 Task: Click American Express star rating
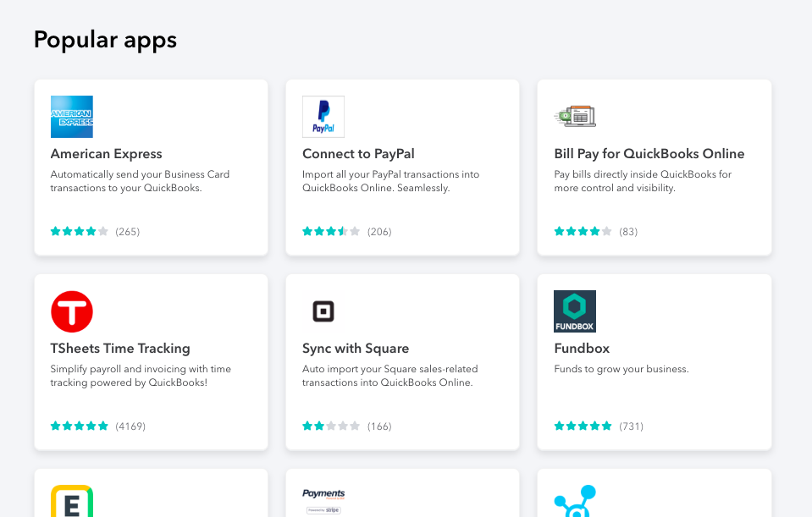click(x=80, y=231)
